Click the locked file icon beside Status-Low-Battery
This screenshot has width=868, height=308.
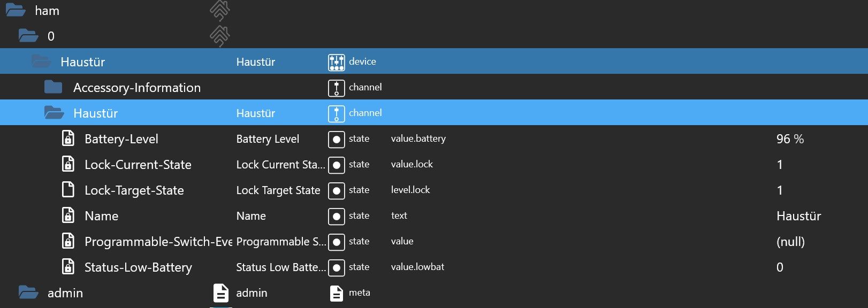(68, 267)
